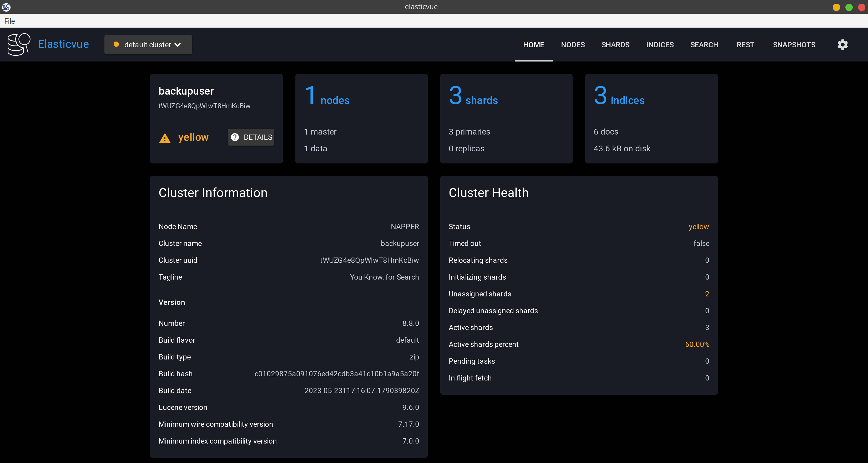Click the 'You Know, for Search' tagline
868x463 pixels.
[384, 277]
